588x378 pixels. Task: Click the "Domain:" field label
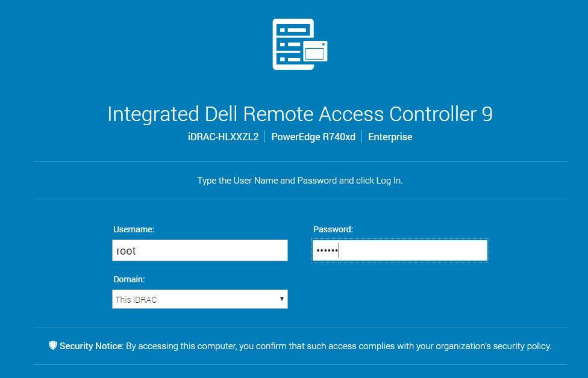(x=129, y=279)
